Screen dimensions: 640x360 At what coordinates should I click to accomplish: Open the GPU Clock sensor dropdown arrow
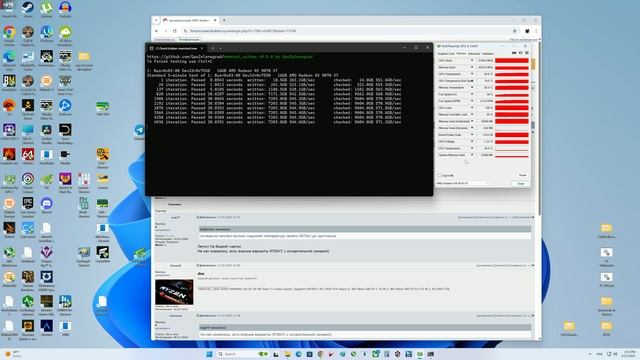coord(472,60)
